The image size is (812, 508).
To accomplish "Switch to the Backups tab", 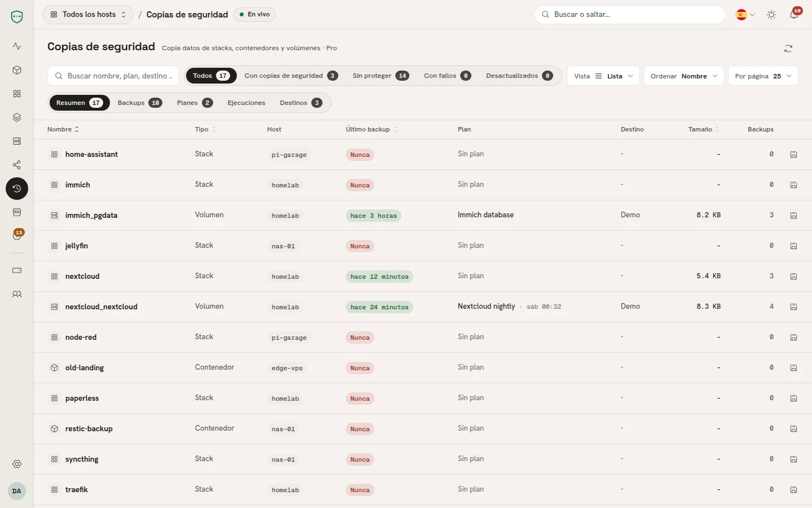I will click(x=140, y=103).
